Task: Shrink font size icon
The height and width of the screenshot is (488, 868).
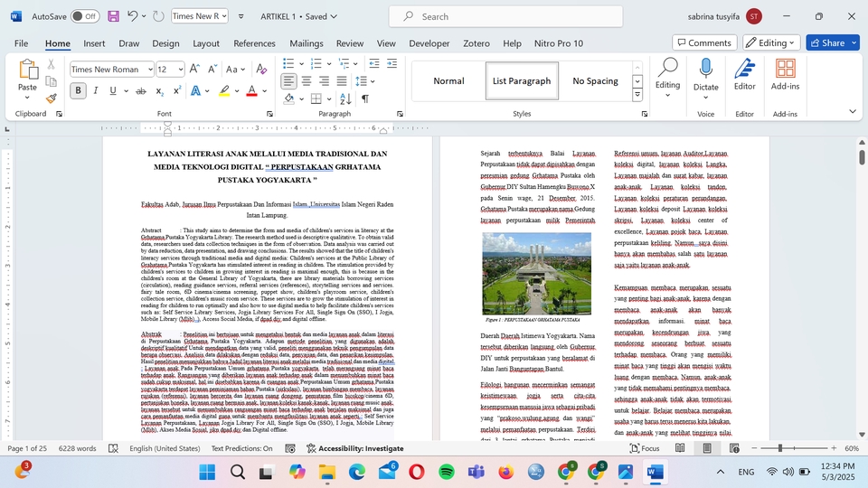Action: point(212,70)
